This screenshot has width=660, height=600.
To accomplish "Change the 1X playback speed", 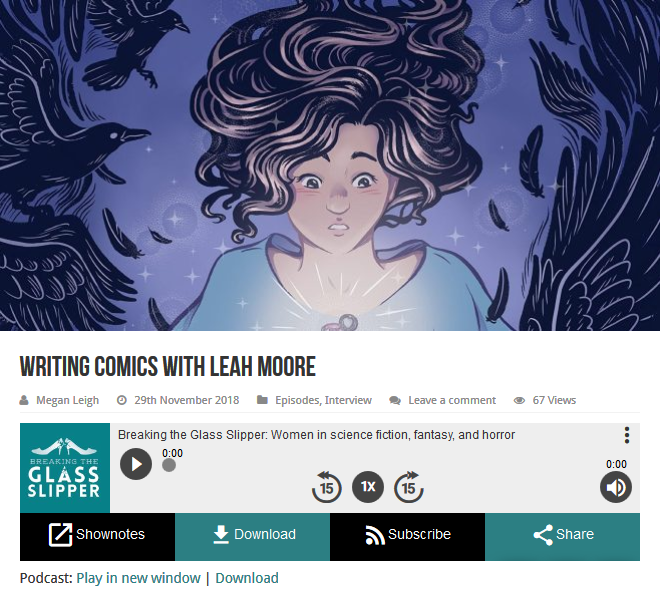I will pyautogui.click(x=368, y=487).
